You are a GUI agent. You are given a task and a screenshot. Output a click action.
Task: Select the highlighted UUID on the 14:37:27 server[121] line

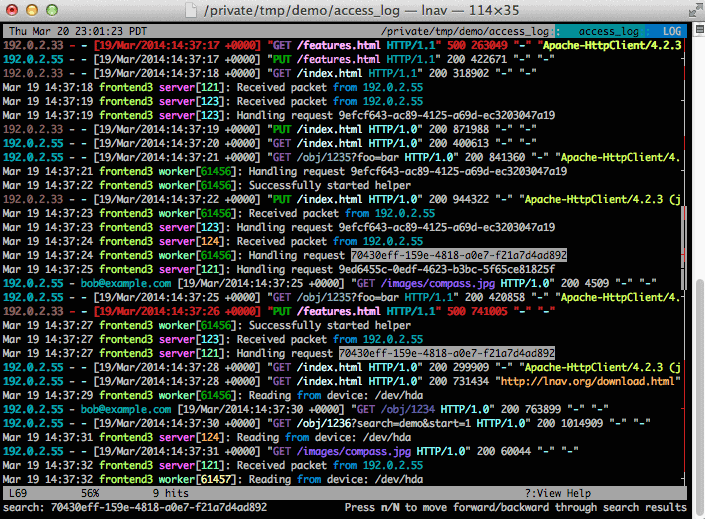447,353
